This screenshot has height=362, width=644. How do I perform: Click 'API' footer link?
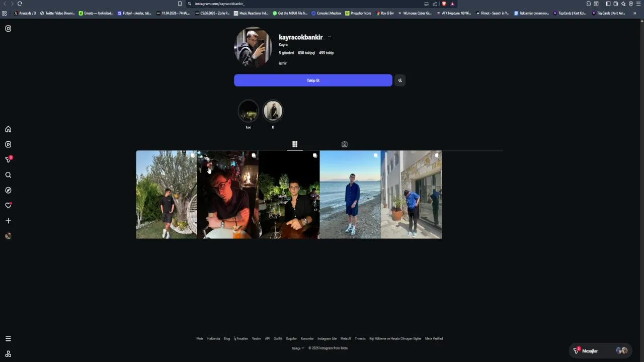click(x=267, y=338)
